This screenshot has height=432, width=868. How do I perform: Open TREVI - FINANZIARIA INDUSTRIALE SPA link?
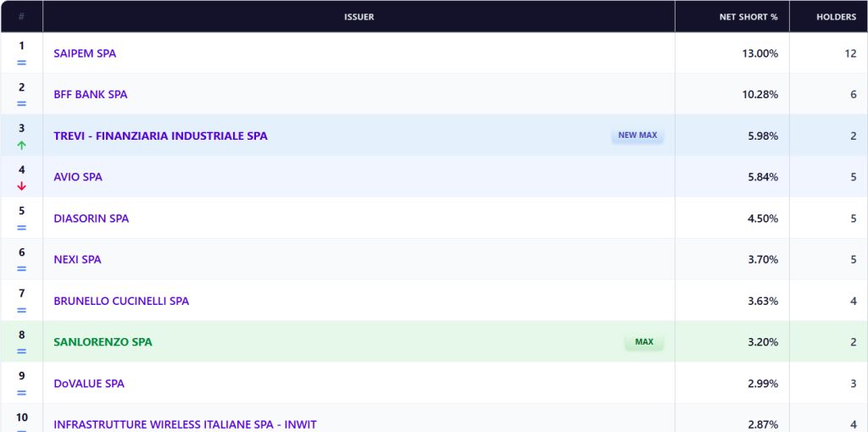[x=160, y=136]
